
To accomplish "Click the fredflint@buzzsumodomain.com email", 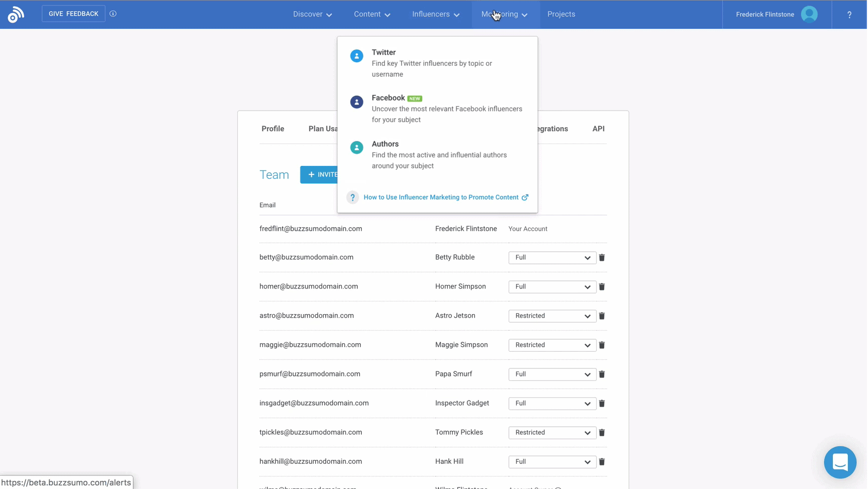I will 311,229.
